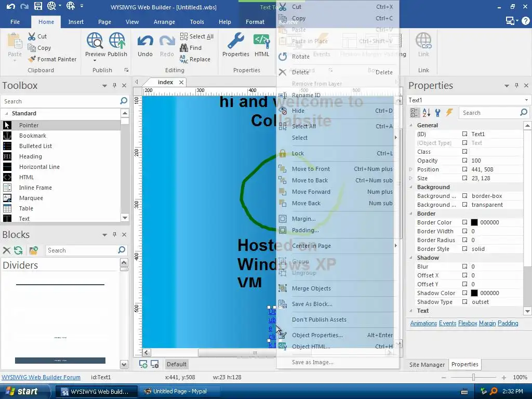Open the Border Color black swatch
The width and height of the screenshot is (532, 399).
[474, 222]
